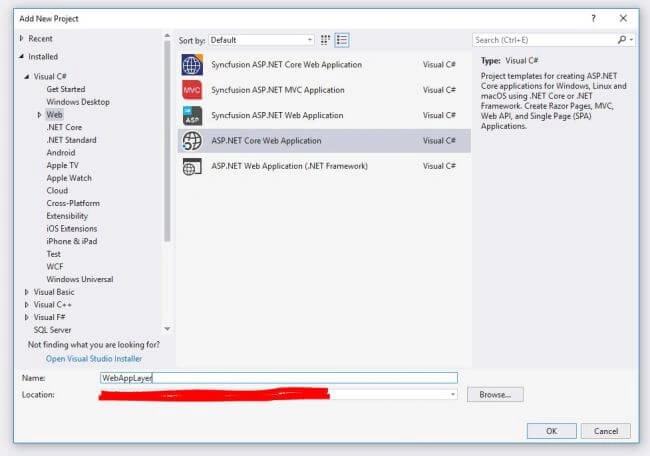Select iOS Extensions category
Image resolution: width=650 pixels, height=456 pixels.
[72, 229]
